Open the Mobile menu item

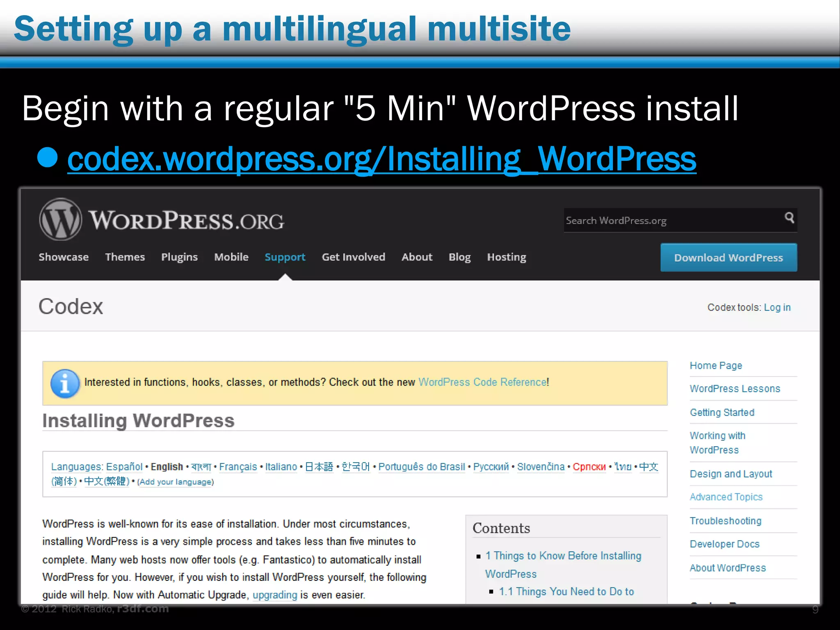(x=231, y=257)
